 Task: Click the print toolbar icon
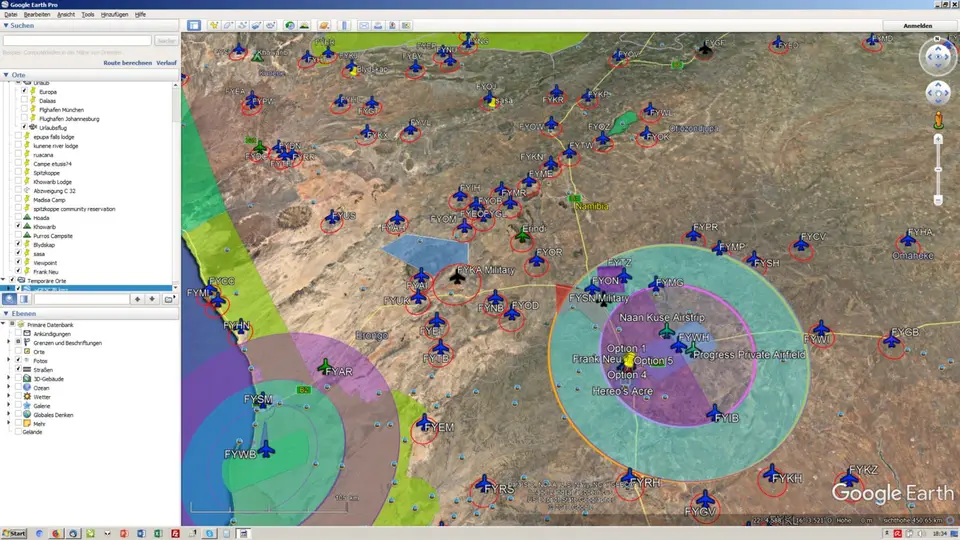pyautogui.click(x=378, y=25)
